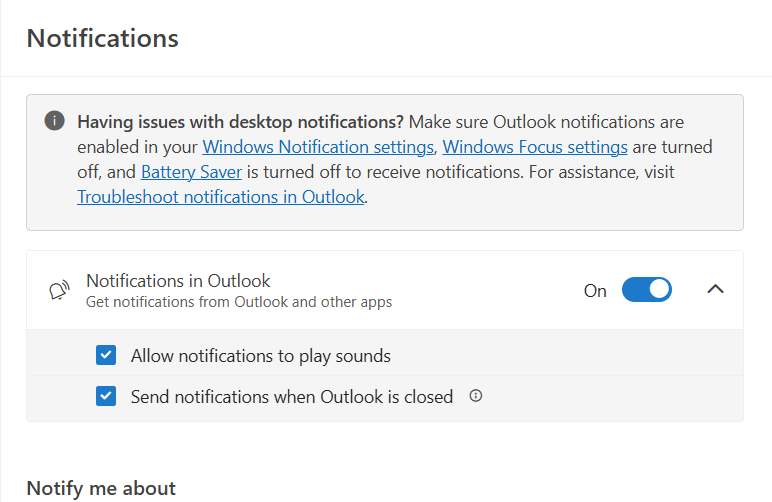772x502 pixels.
Task: Click the 'Send notifications when Outlook is closed' label
Action: point(291,397)
